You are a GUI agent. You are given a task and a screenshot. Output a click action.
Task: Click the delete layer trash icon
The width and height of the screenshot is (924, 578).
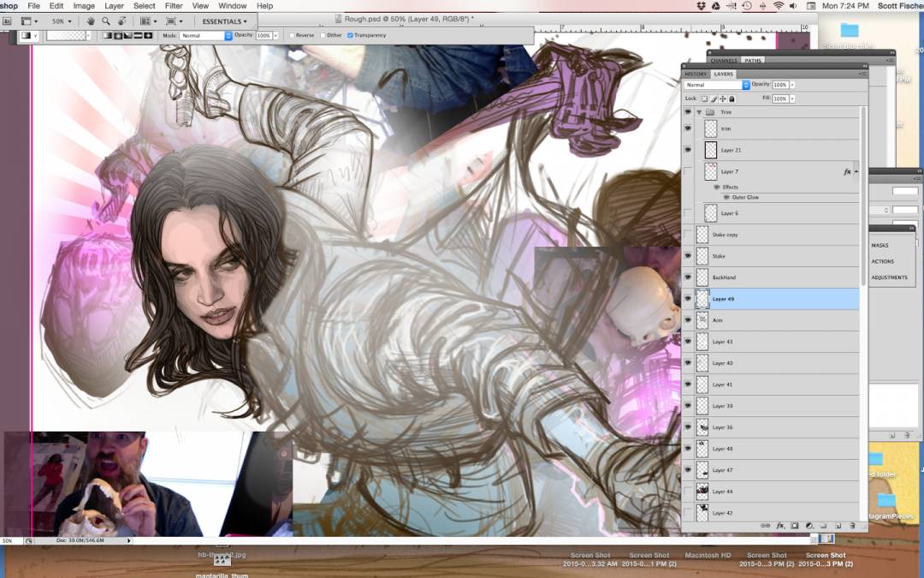click(852, 526)
